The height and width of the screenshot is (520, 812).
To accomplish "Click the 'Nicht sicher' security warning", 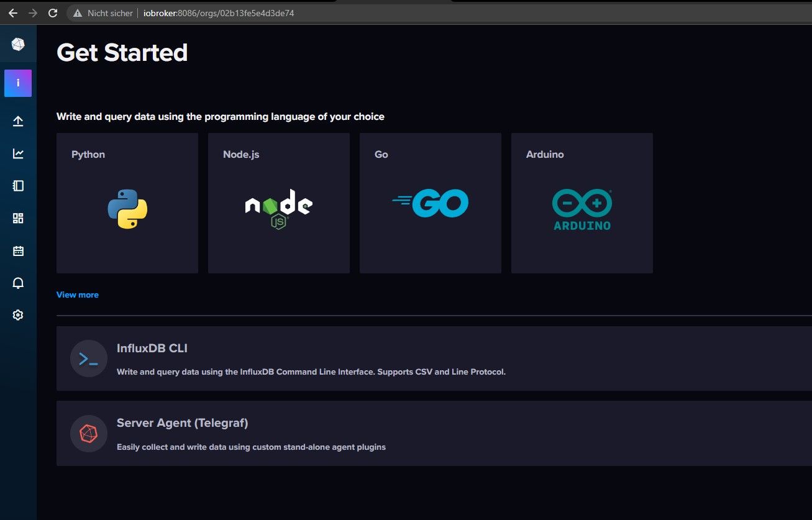I will 103,13.
